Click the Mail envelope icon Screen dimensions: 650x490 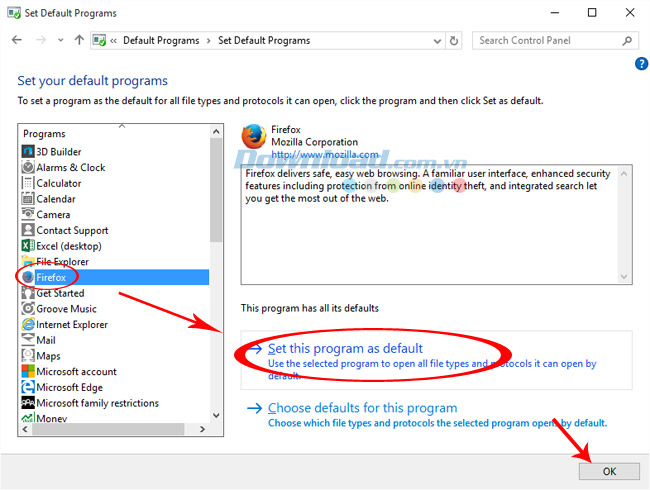click(x=28, y=340)
